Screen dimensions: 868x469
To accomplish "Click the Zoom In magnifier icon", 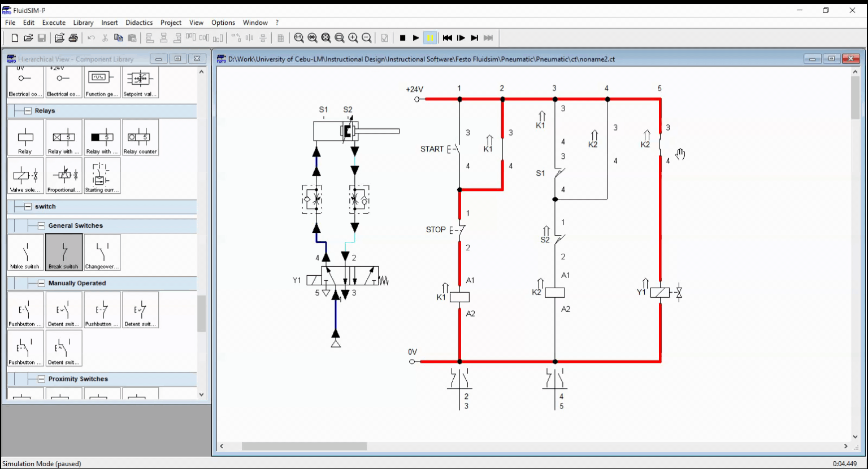I will [x=353, y=38].
